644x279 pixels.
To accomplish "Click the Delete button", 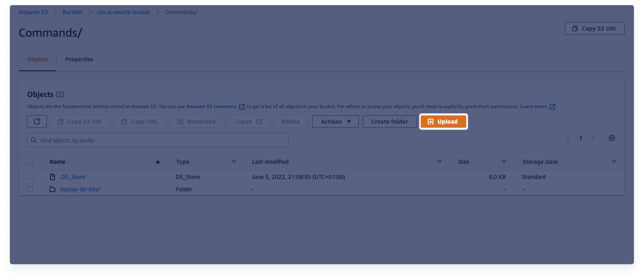I will coord(291,122).
